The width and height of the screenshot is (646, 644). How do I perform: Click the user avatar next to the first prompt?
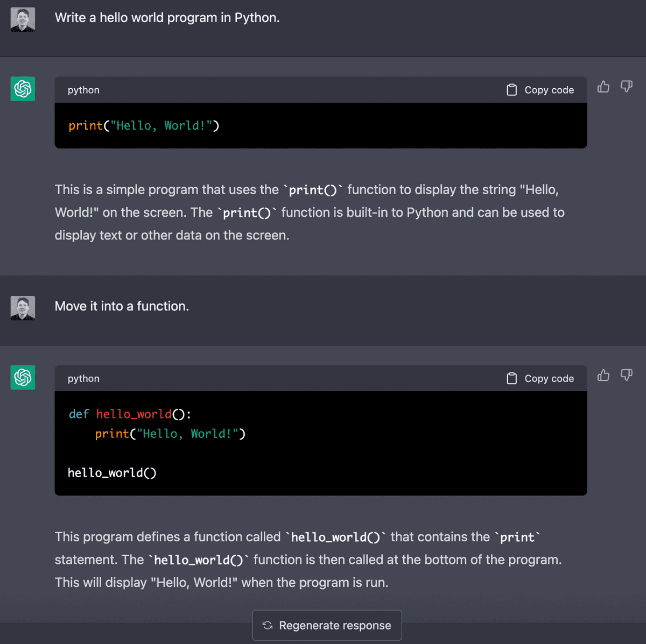(22, 19)
